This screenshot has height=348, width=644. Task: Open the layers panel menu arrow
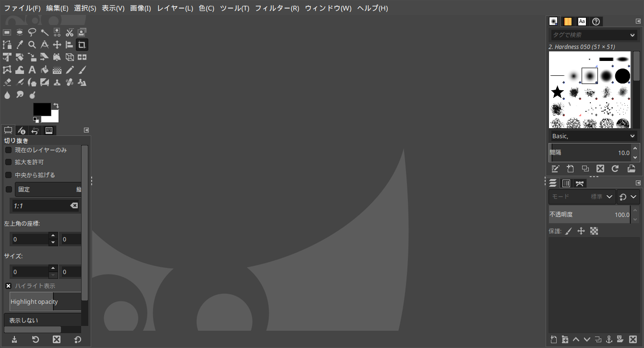(638, 183)
